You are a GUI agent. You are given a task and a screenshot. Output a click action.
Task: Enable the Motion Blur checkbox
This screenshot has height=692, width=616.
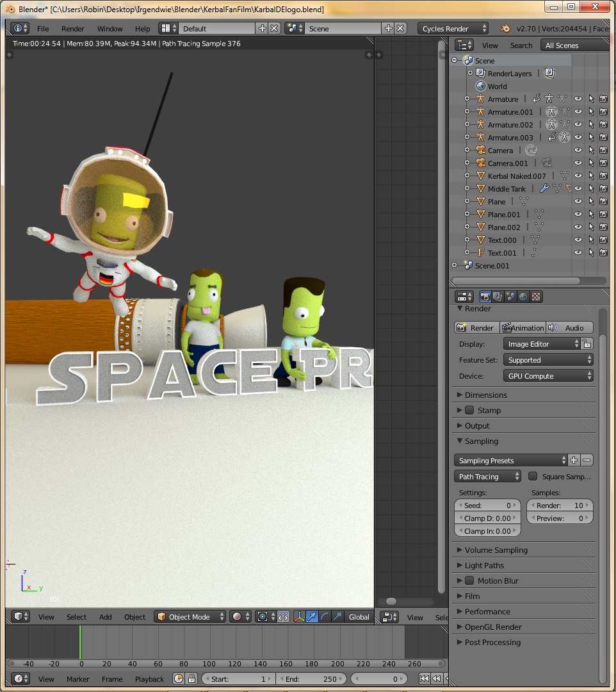click(x=469, y=581)
